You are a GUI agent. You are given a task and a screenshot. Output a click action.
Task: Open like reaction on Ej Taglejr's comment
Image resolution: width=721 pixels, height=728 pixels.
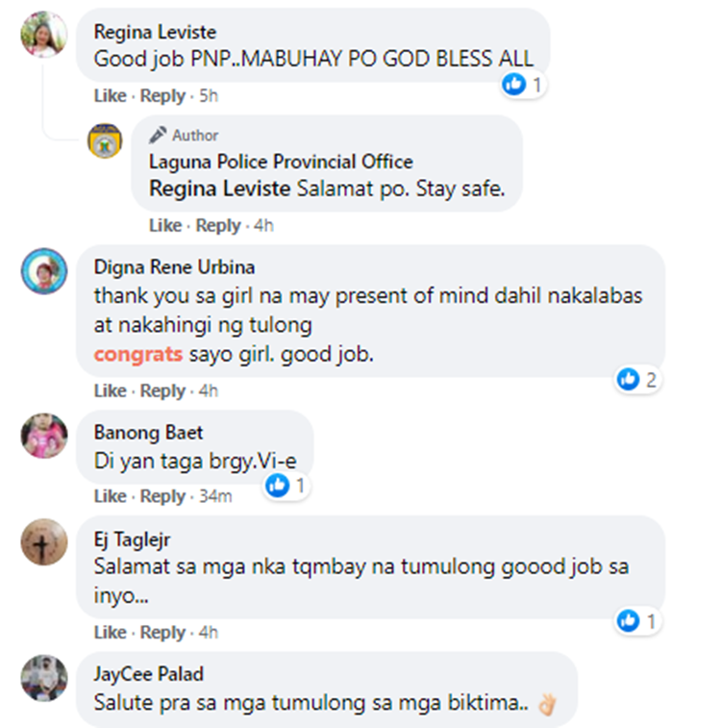(637, 621)
